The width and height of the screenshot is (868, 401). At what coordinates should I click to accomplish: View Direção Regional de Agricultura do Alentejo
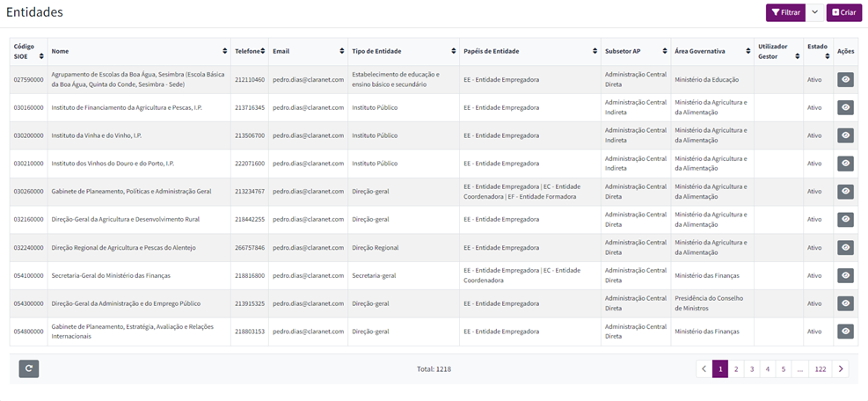point(845,248)
